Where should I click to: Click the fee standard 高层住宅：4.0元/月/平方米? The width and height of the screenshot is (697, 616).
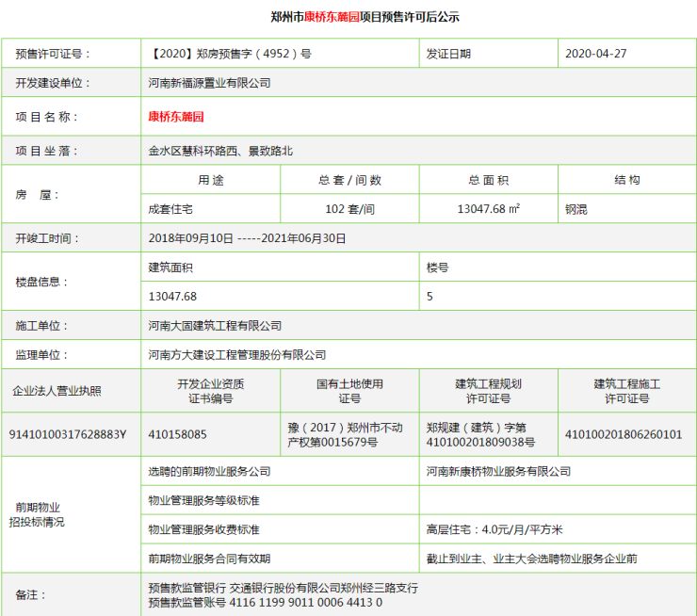click(x=494, y=529)
